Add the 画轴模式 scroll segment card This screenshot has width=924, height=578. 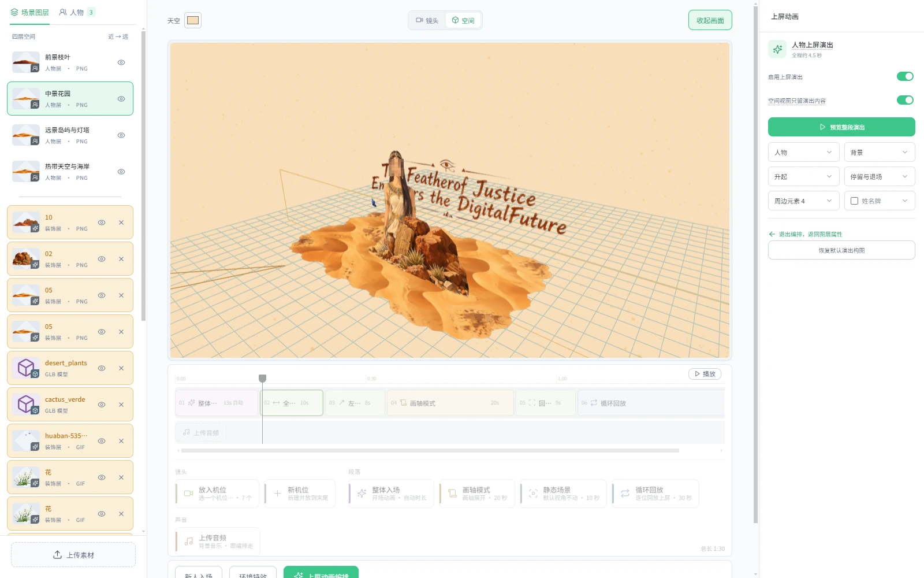pyautogui.click(x=477, y=493)
